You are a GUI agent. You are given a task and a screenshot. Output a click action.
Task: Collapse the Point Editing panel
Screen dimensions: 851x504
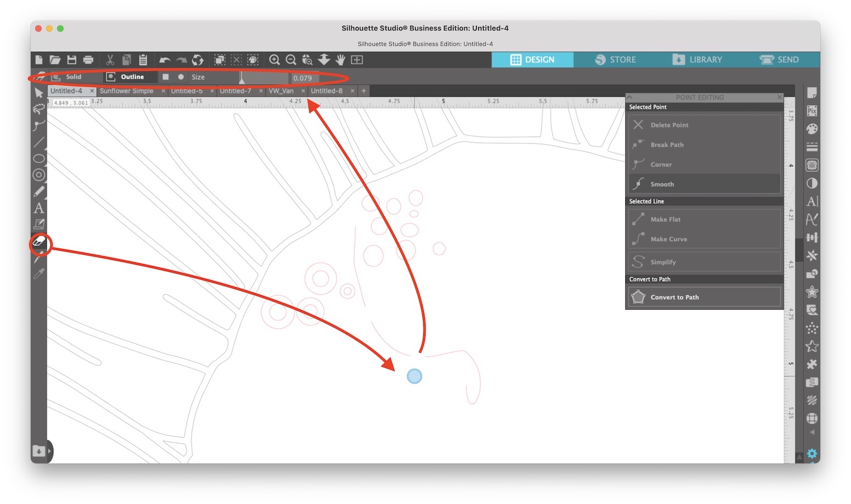[x=631, y=97]
